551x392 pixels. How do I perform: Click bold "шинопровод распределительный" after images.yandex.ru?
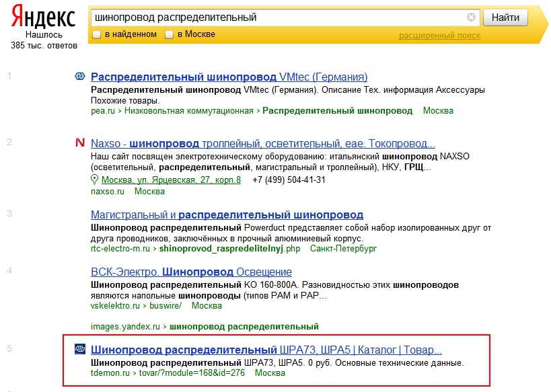(244, 327)
